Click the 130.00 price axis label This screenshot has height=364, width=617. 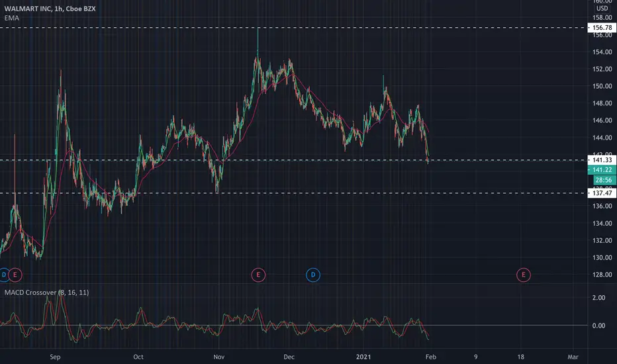602,257
